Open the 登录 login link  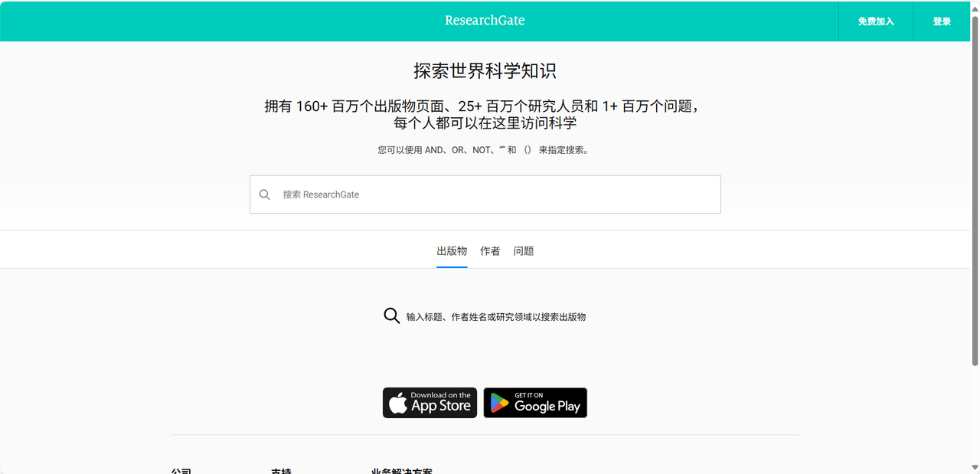[x=942, y=21]
